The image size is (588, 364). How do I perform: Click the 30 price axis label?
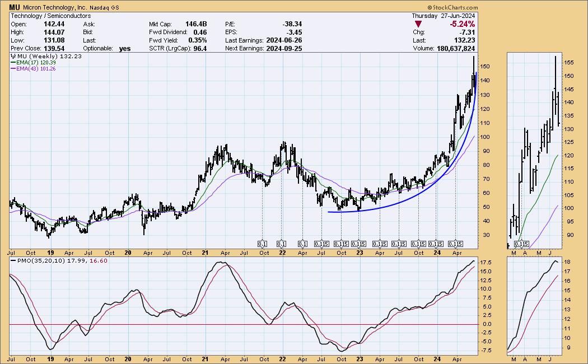[x=486, y=235]
